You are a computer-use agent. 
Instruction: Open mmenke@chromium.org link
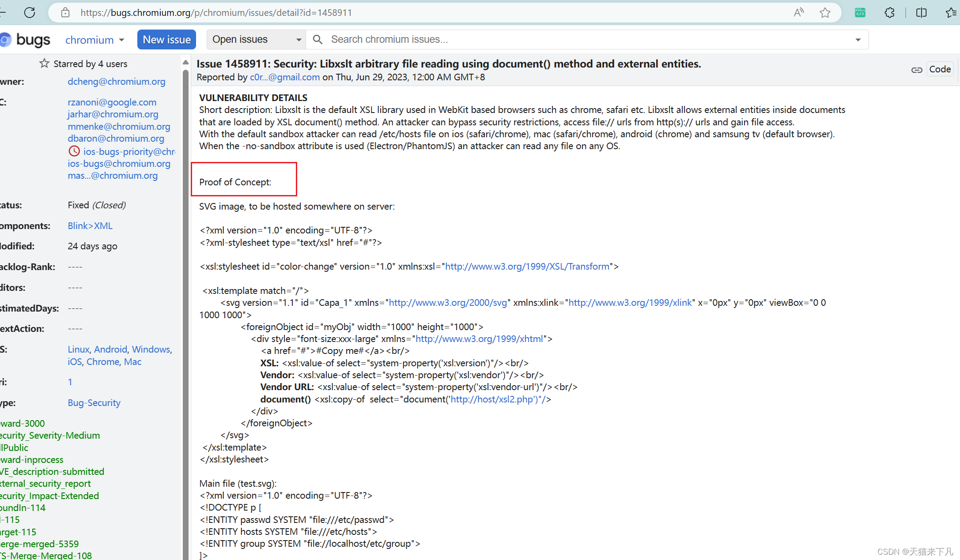point(119,126)
